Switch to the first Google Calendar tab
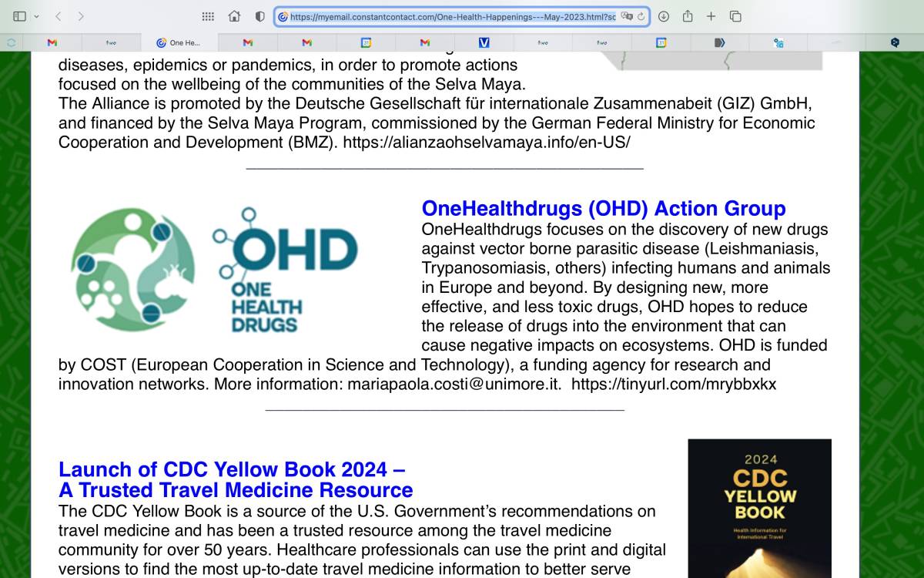 coord(366,43)
